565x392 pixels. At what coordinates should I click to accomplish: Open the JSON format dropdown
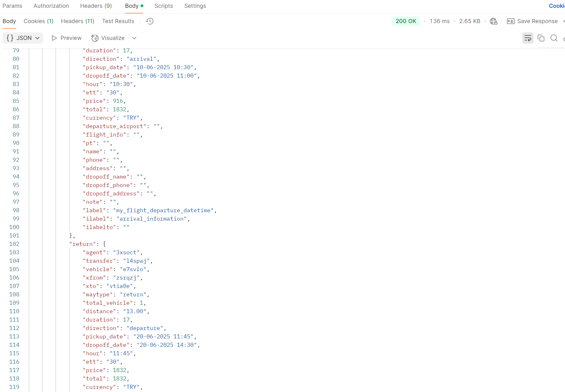(x=37, y=38)
